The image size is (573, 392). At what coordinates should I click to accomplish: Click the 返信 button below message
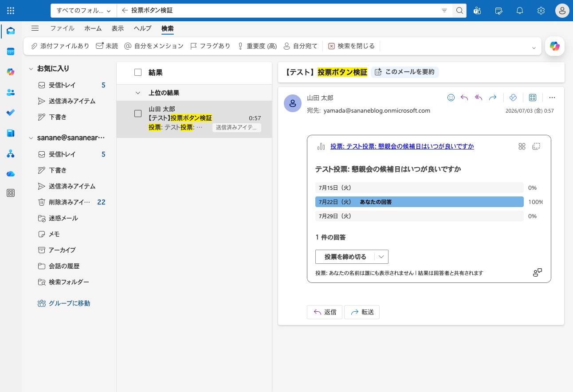click(325, 312)
